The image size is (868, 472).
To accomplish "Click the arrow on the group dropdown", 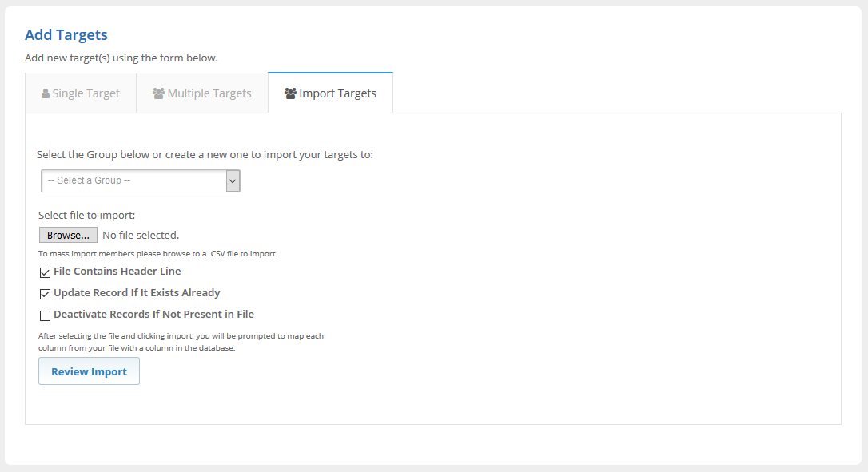I will point(233,181).
